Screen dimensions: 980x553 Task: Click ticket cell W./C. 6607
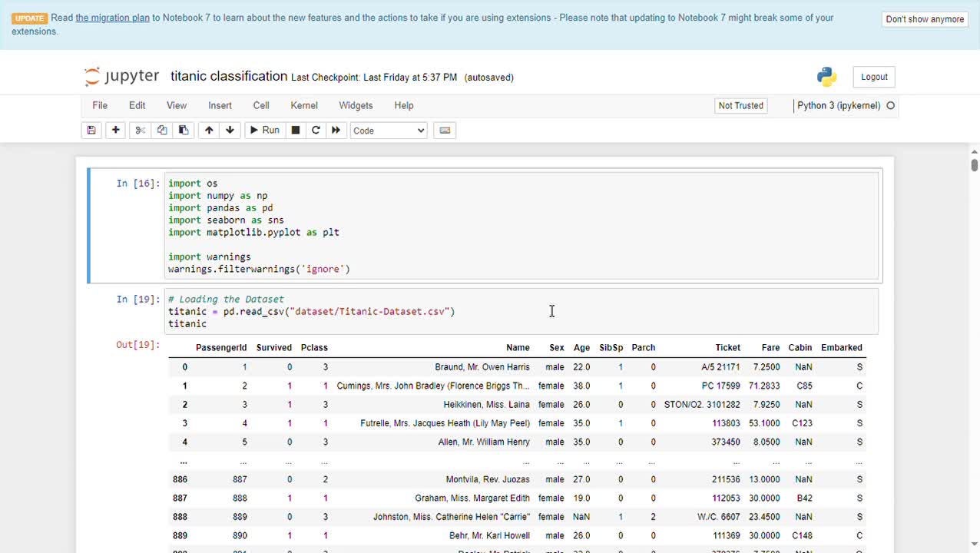[x=719, y=517]
